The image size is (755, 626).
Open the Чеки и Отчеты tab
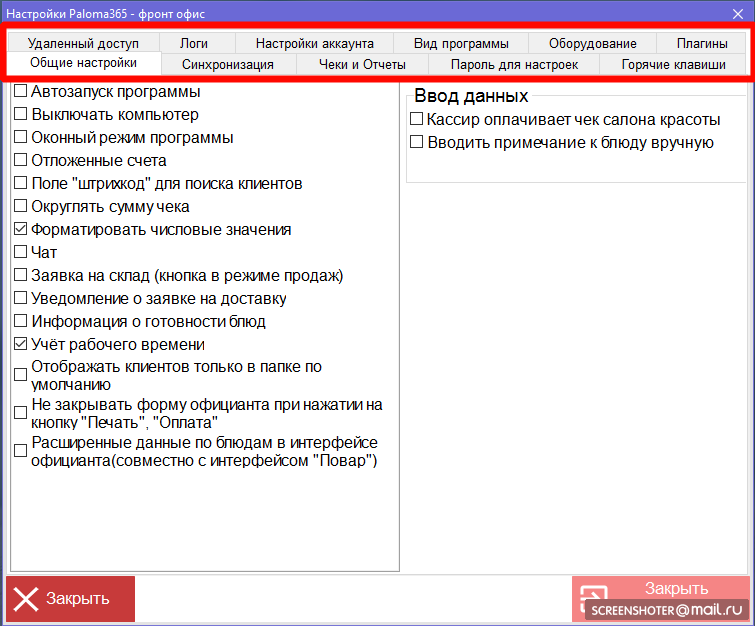362,64
